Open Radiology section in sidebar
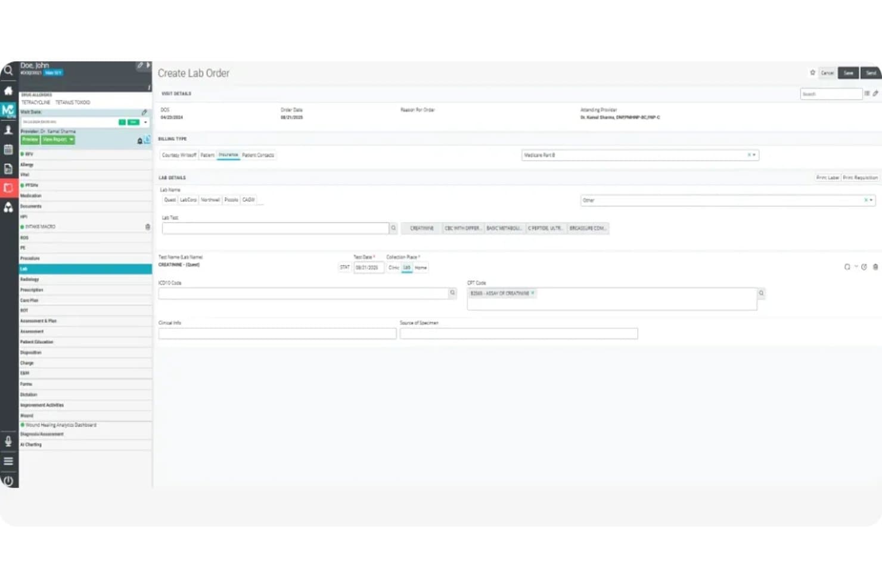This screenshot has height=588, width=882. pos(85,279)
